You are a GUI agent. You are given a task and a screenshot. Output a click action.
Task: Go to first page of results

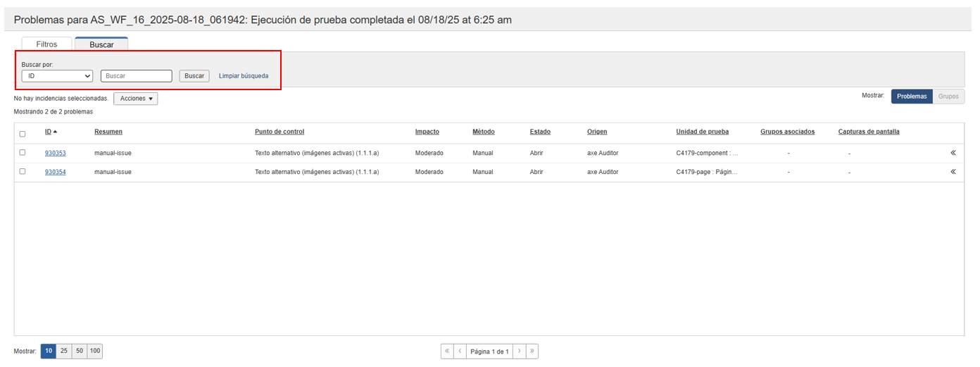[x=447, y=351]
